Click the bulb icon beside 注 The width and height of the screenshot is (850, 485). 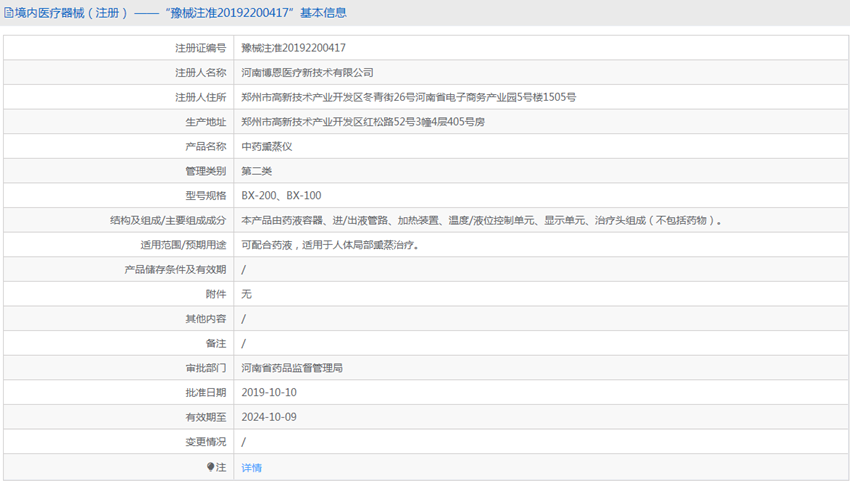[x=211, y=467]
